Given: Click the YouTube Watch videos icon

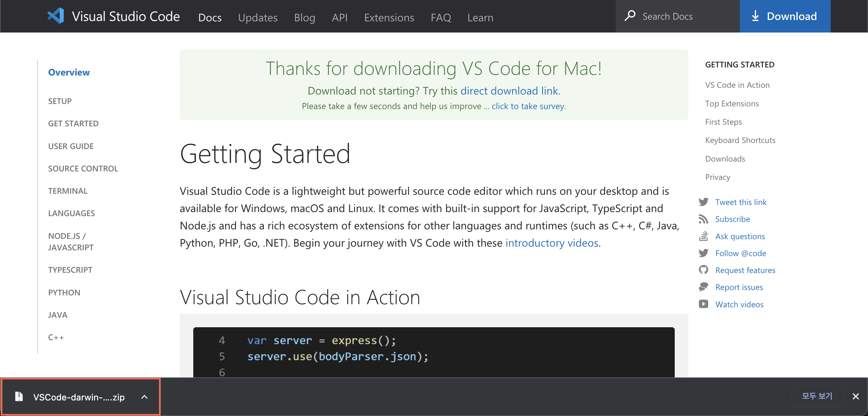Looking at the screenshot, I should point(704,304).
